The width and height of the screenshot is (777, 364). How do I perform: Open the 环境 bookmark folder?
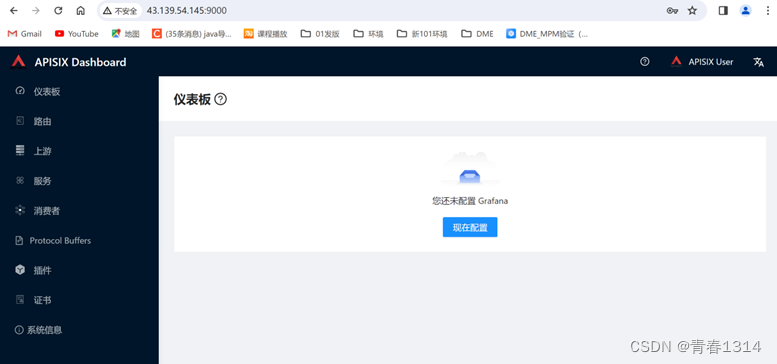[368, 34]
